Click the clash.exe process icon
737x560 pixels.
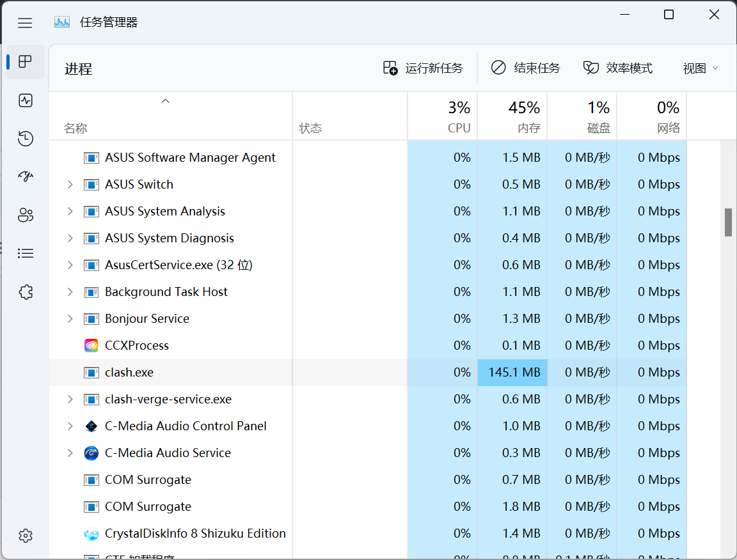point(91,373)
